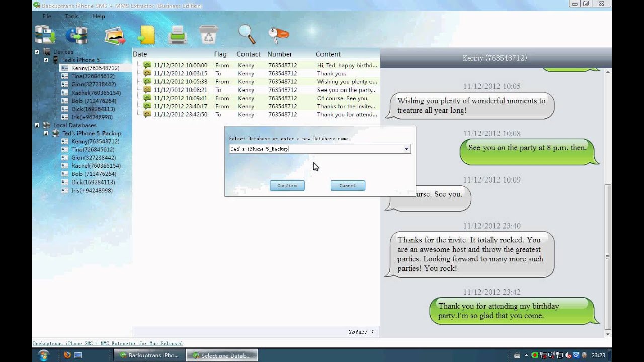
Task: Click the message bubble icon on the 23:42:50 row
Action: click(147, 114)
